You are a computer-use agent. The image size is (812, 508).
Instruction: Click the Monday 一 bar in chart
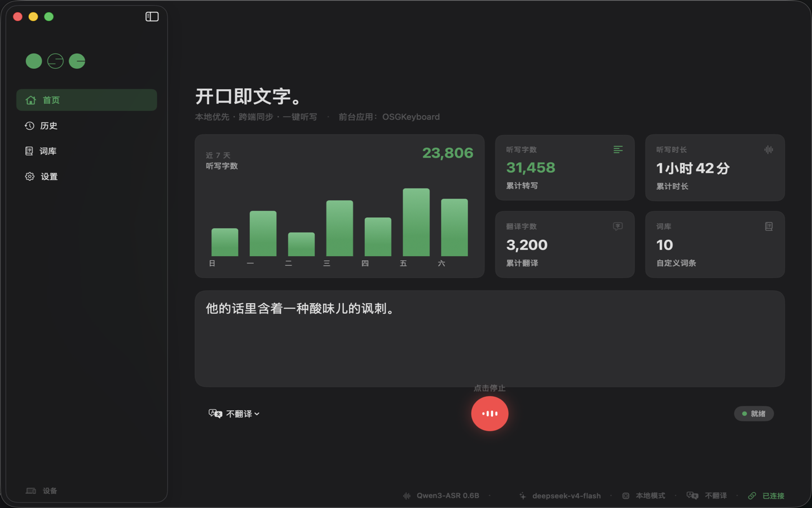point(263,234)
